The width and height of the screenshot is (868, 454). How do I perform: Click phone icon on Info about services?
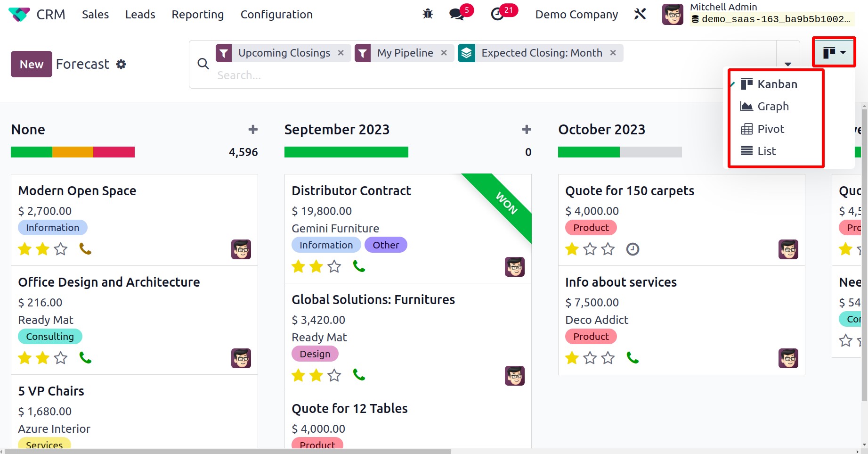coord(633,358)
